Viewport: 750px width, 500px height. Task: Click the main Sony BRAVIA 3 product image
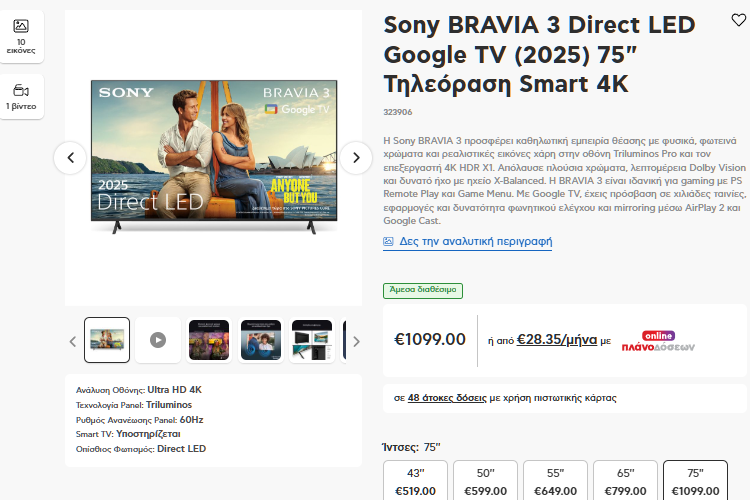pyautogui.click(x=213, y=157)
